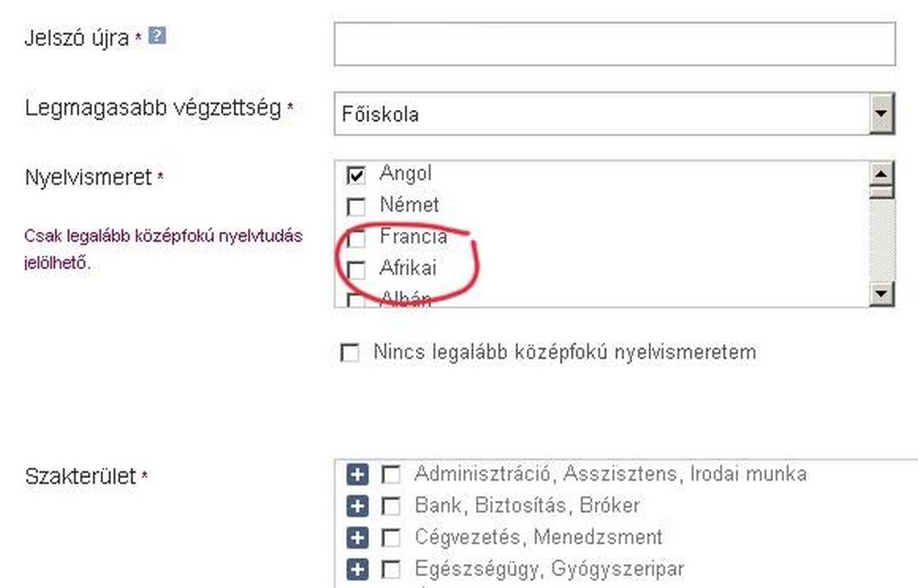Check the Albán language checkbox

point(356,300)
